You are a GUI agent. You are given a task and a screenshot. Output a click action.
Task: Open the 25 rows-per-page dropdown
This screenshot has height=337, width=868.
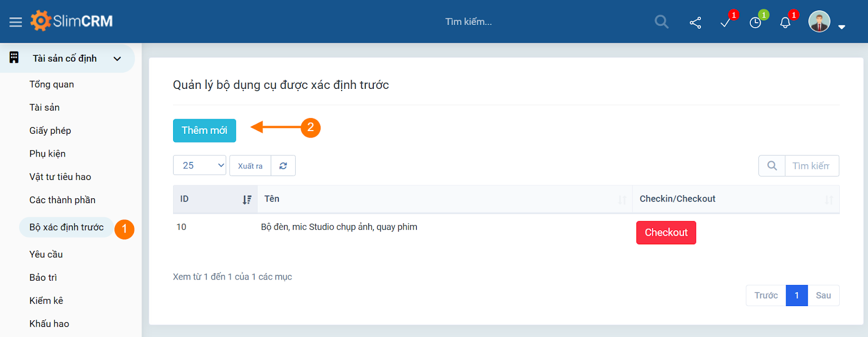click(200, 166)
